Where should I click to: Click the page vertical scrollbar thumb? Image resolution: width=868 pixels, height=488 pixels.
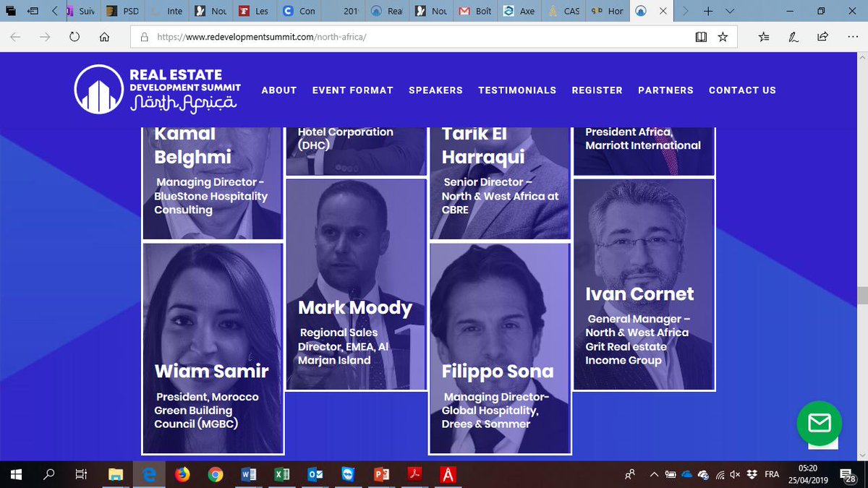pos(861,296)
